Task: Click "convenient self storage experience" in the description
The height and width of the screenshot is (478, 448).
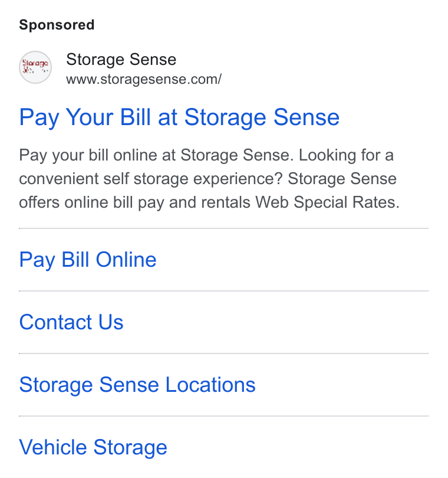Action: 151,179
